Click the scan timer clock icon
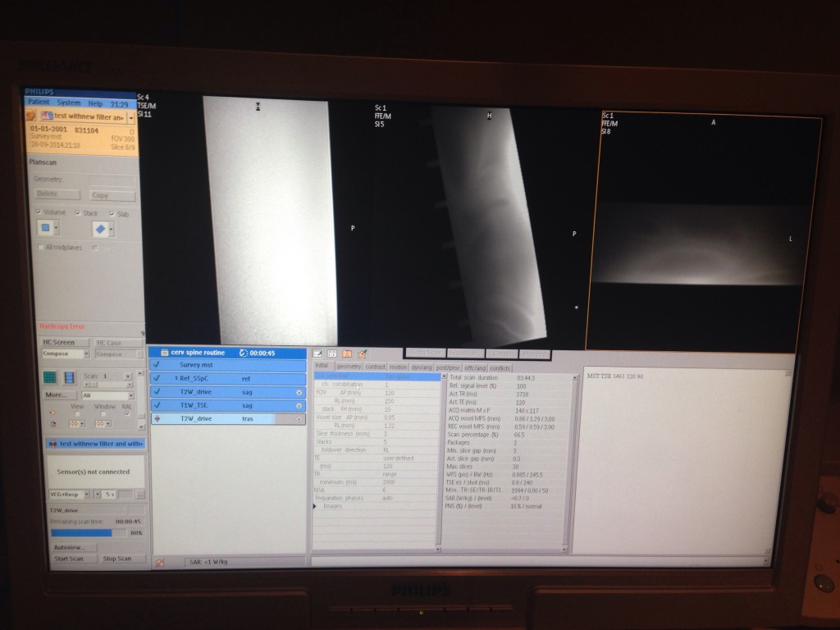Screen dimensions: 840x630 coord(243,353)
